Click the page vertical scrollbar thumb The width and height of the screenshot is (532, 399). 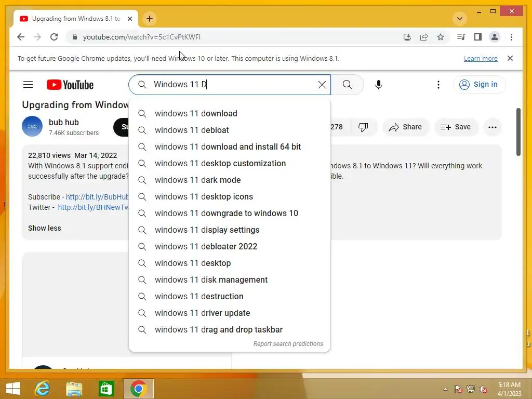(518, 132)
